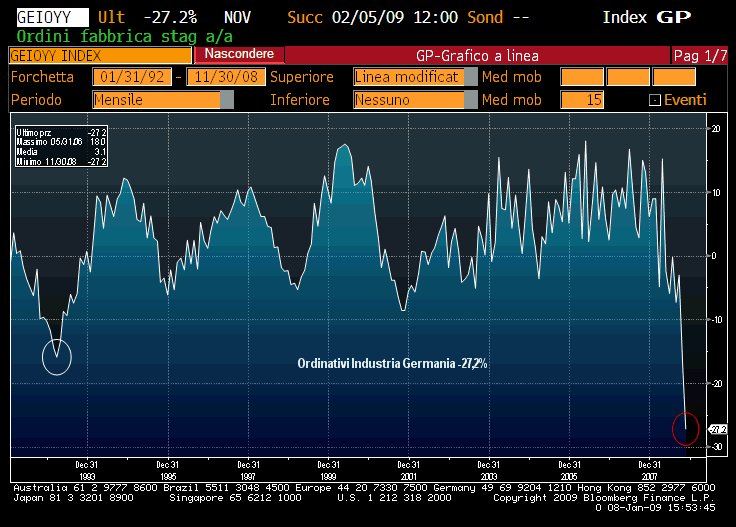Viewport: 736px width, 527px height.
Task: Click the third upper Med mob field
Action: 674,76
